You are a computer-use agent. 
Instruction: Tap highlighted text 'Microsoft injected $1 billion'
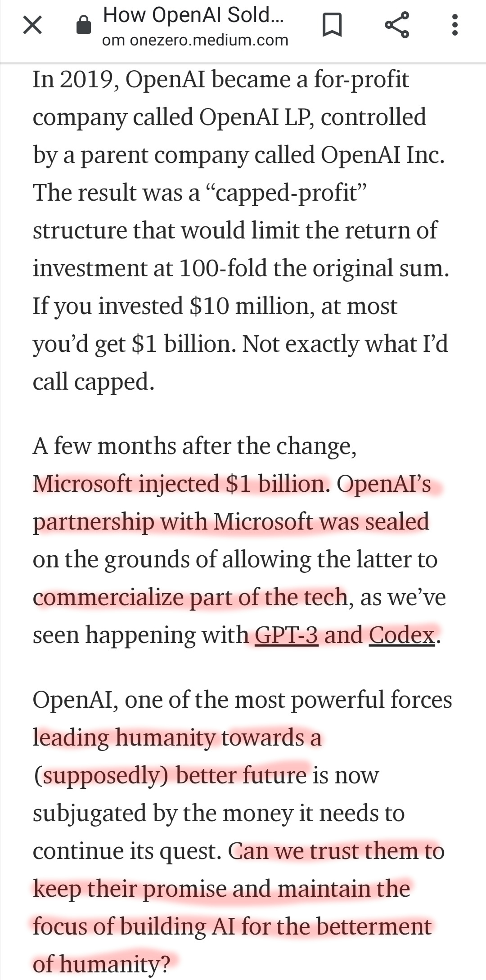[x=179, y=484]
